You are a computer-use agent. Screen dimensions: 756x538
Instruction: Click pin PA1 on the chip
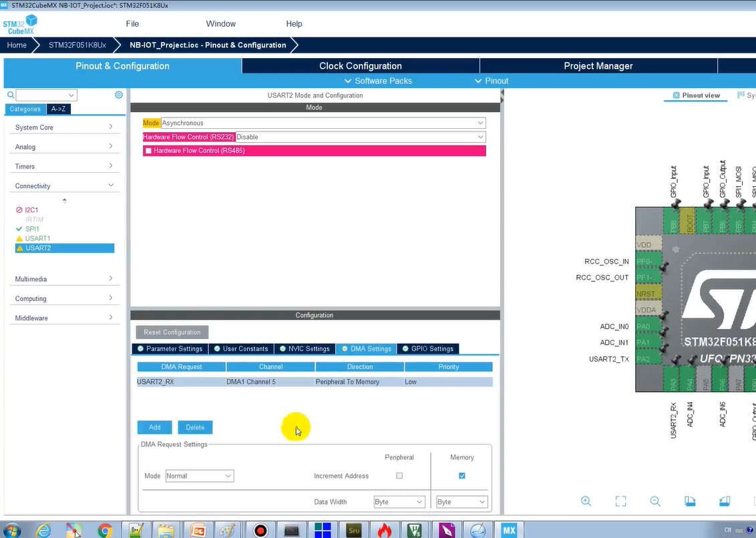[648, 343]
